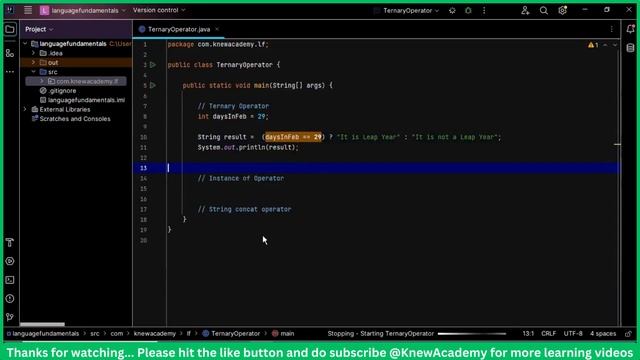
Task: Click line number 13 in the gutter
Action: (x=143, y=168)
